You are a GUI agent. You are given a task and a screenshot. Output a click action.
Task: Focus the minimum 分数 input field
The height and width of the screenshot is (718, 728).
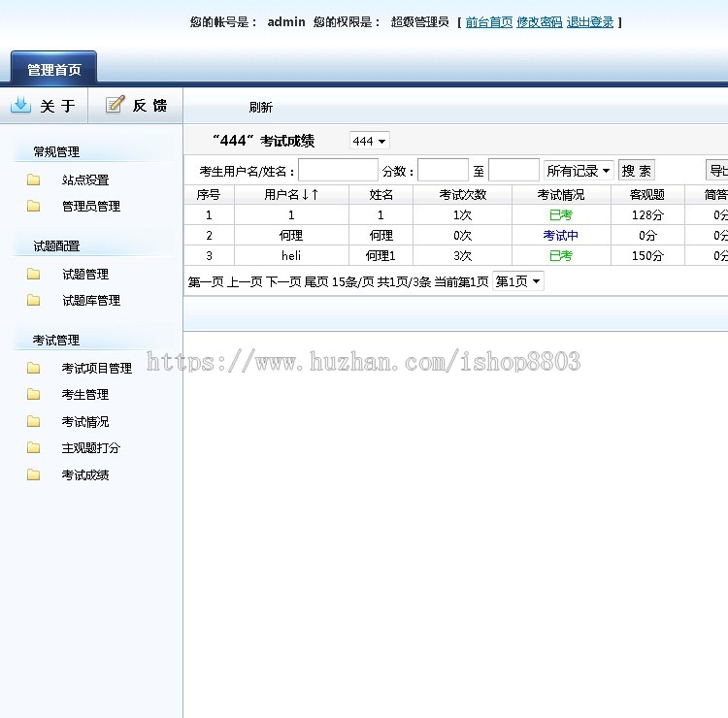(x=443, y=170)
